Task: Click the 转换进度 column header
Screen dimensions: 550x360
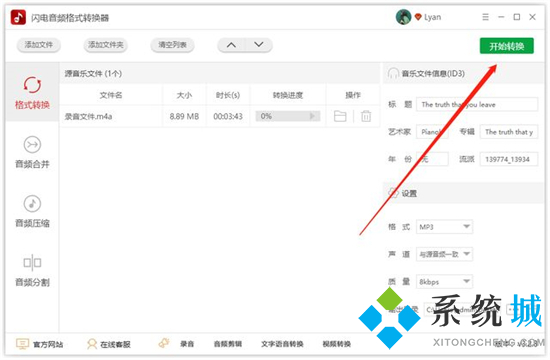Action: 288,95
